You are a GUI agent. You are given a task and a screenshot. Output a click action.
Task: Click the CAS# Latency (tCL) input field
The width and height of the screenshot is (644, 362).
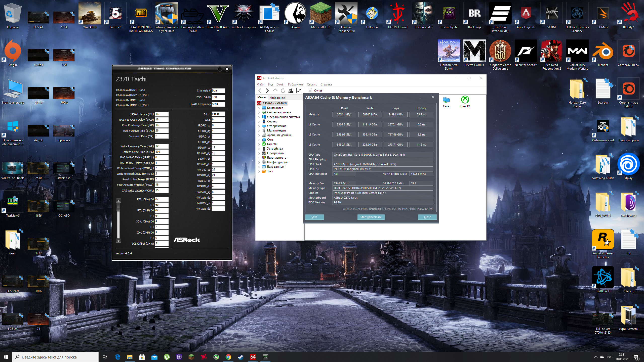pos(162,114)
